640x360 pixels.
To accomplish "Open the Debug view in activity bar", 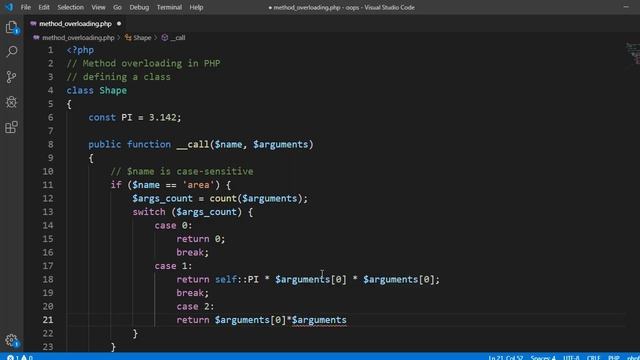I will (11, 102).
